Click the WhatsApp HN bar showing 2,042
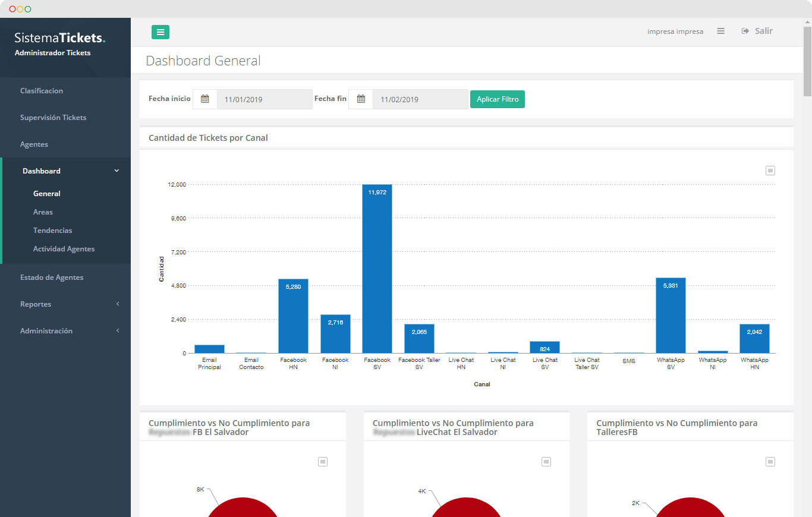812x517 pixels. tap(754, 339)
